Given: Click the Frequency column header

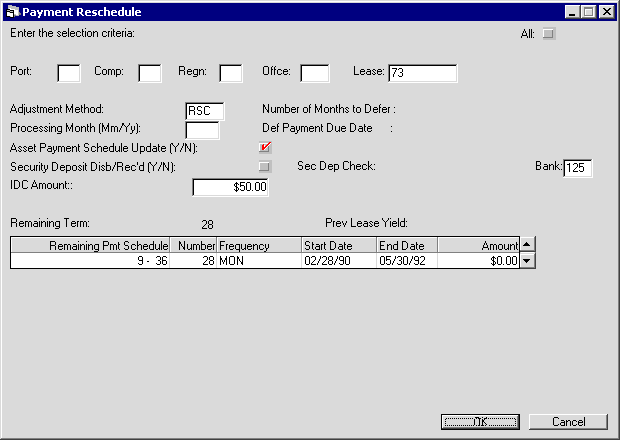Looking at the screenshot, I should point(259,245).
